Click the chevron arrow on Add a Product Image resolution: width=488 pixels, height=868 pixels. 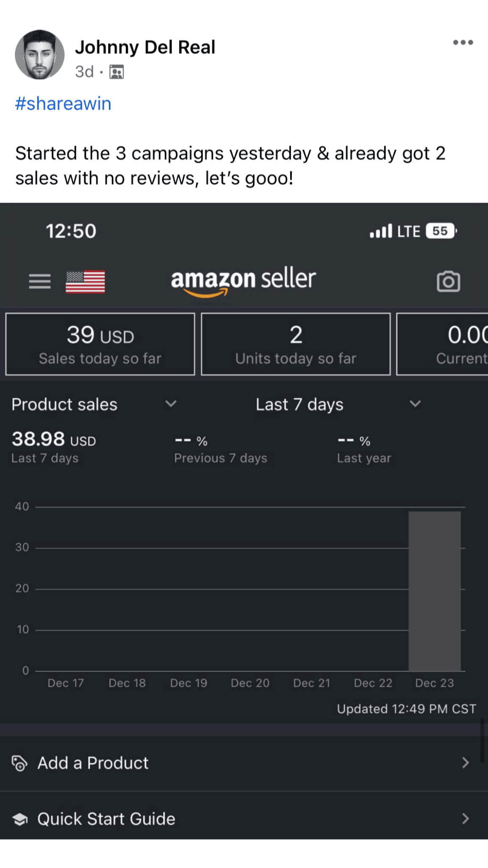point(465,763)
